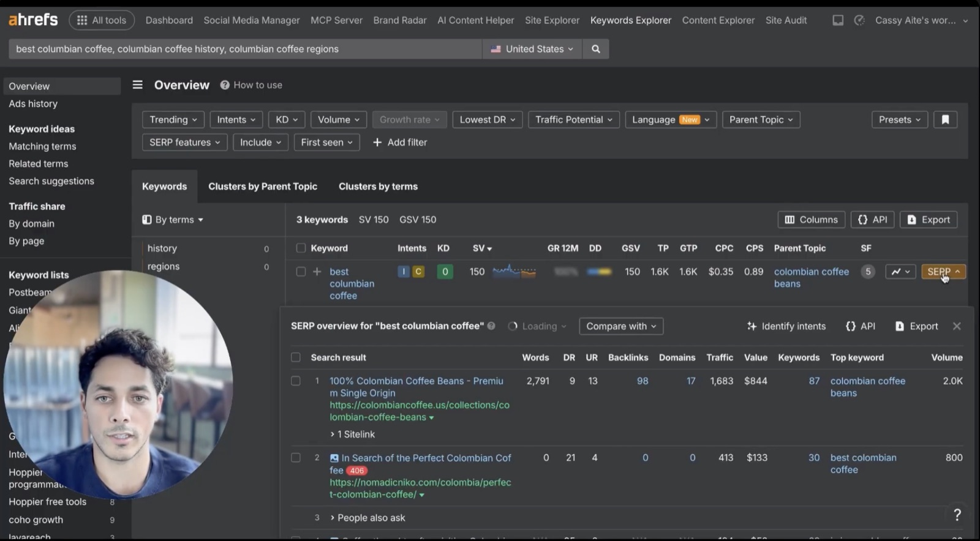
Task: Close the SERP overview panel
Action: pyautogui.click(x=957, y=326)
